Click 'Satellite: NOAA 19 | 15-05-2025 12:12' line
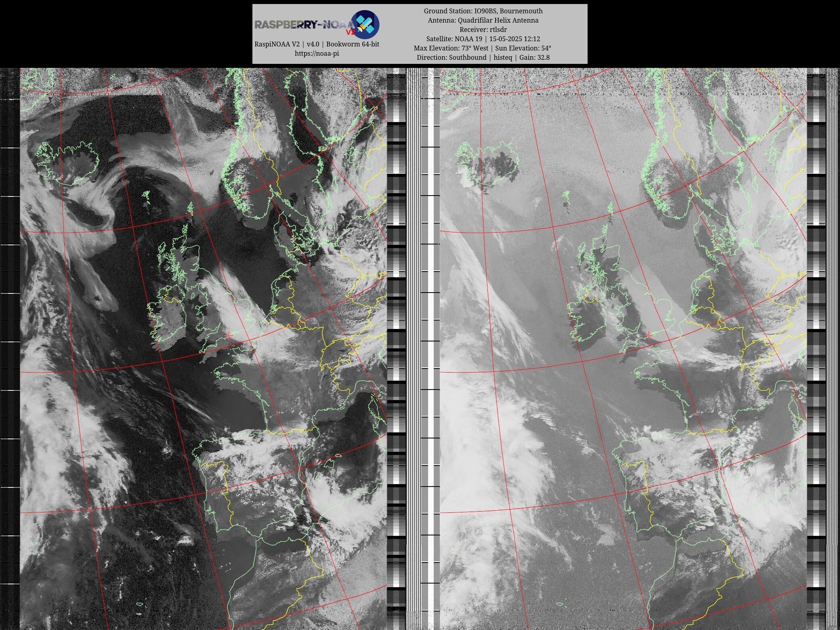Image resolution: width=840 pixels, height=630 pixels. (483, 39)
